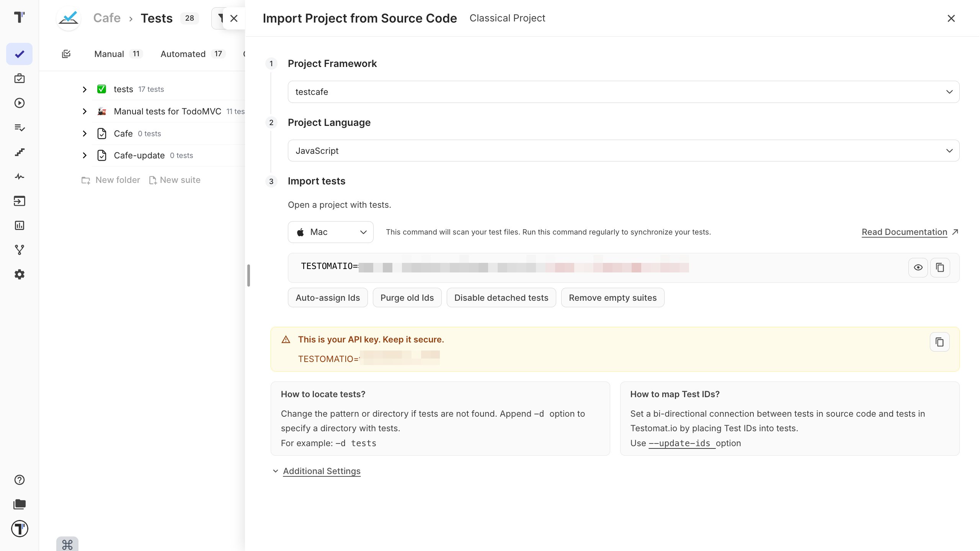Click the 28 tests count badge

pos(189,18)
